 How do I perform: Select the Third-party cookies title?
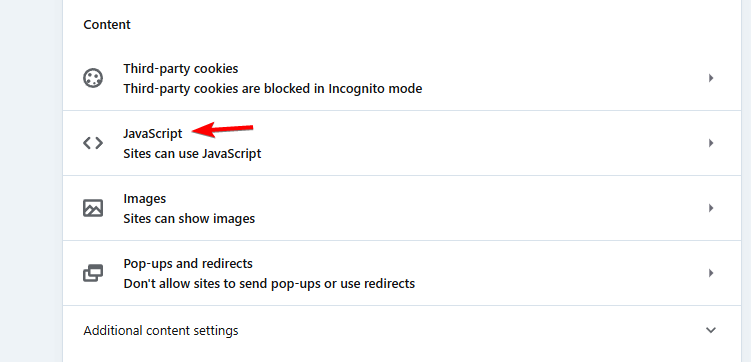181,68
